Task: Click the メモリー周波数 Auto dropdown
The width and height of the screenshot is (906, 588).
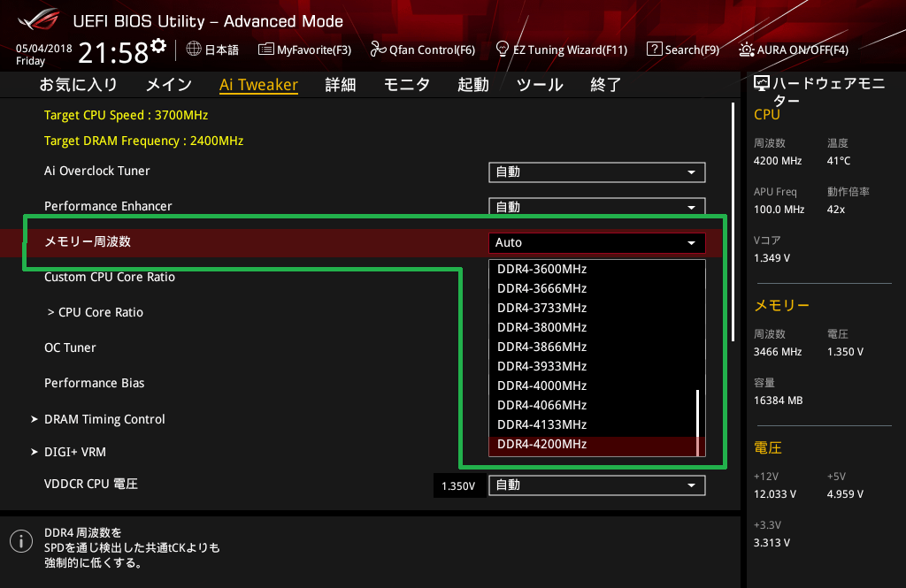Action: click(x=597, y=242)
